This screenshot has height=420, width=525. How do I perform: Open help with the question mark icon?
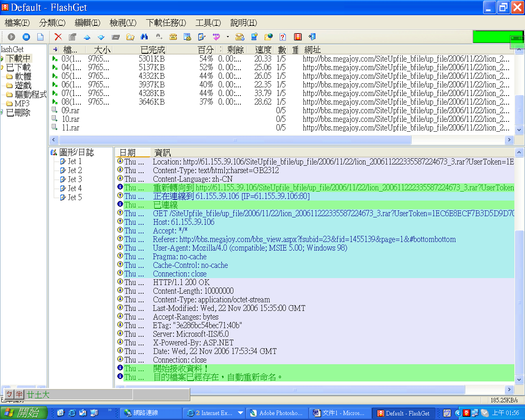[x=283, y=37]
